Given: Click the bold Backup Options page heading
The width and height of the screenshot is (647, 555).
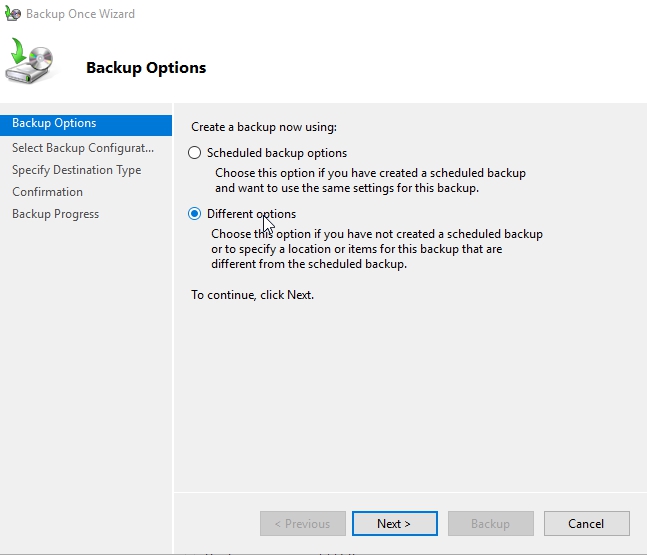Looking at the screenshot, I should (146, 68).
